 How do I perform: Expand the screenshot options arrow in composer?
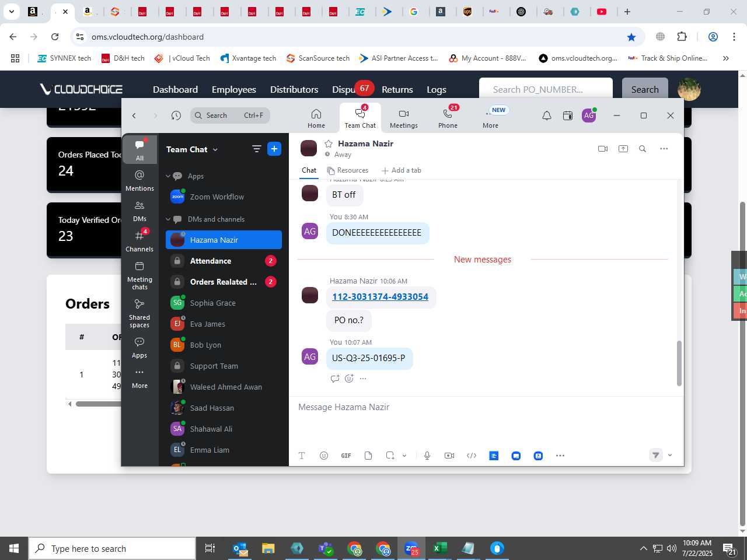click(404, 456)
